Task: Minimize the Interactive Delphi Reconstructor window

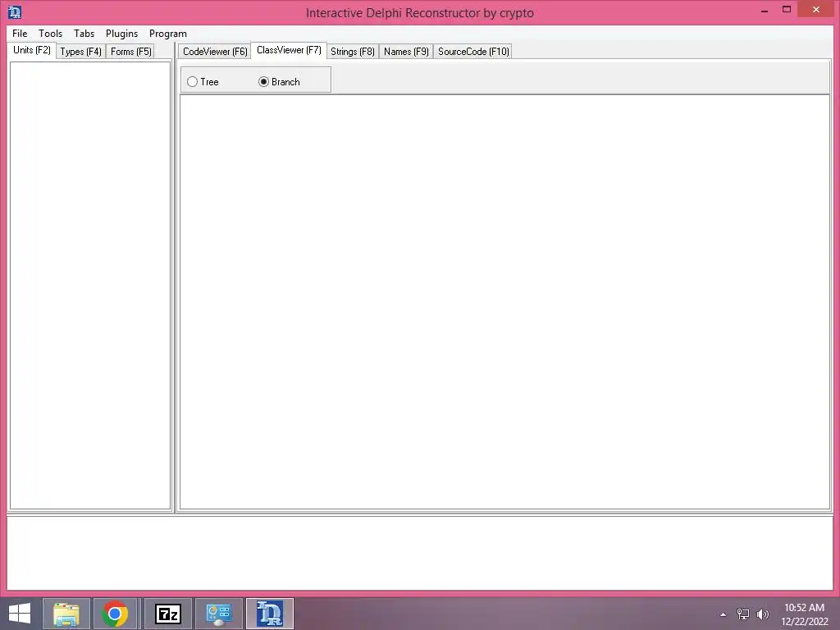Action: pos(765,10)
